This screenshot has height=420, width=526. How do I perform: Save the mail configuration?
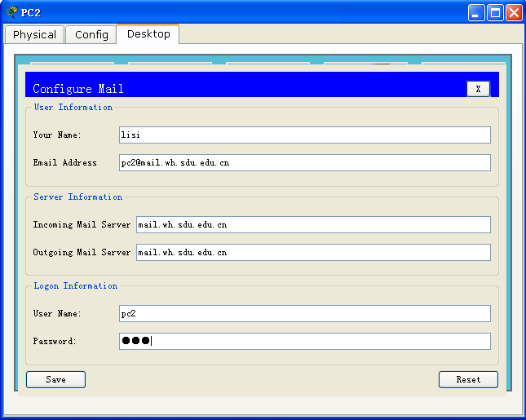coord(55,379)
